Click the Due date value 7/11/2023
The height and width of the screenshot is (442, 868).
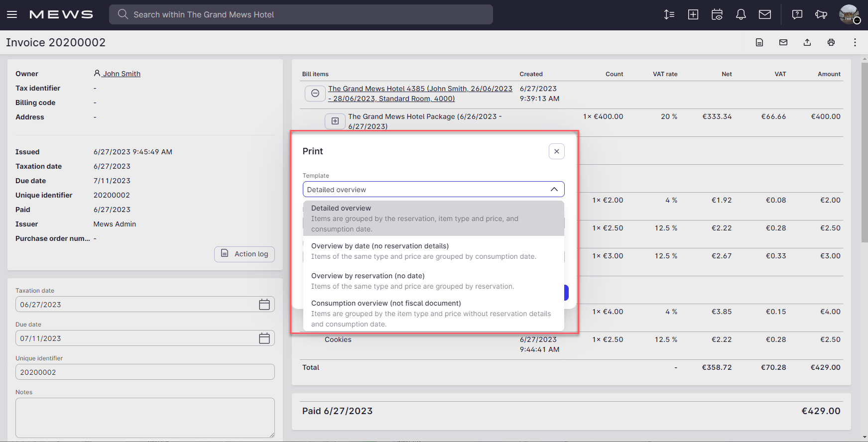tap(112, 181)
